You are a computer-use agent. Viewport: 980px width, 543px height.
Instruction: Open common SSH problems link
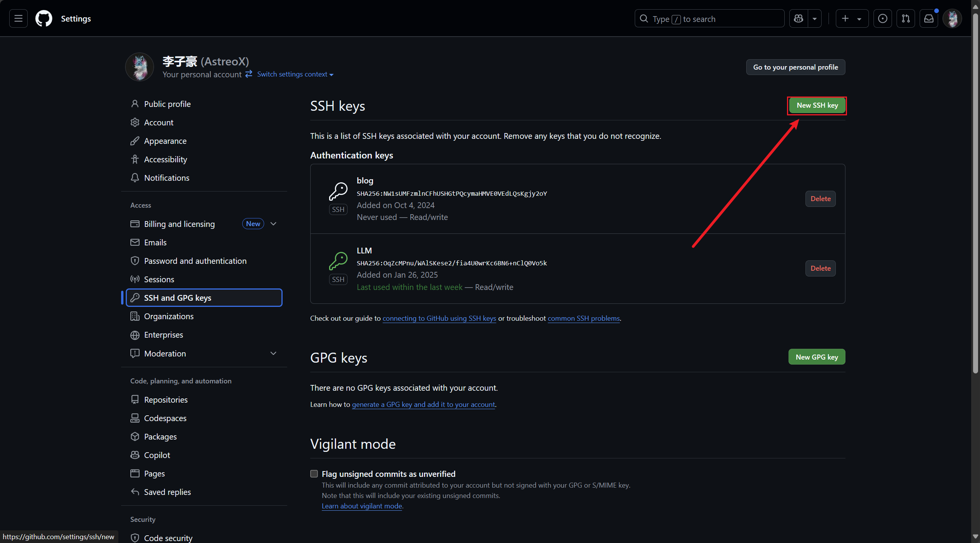[x=584, y=318]
